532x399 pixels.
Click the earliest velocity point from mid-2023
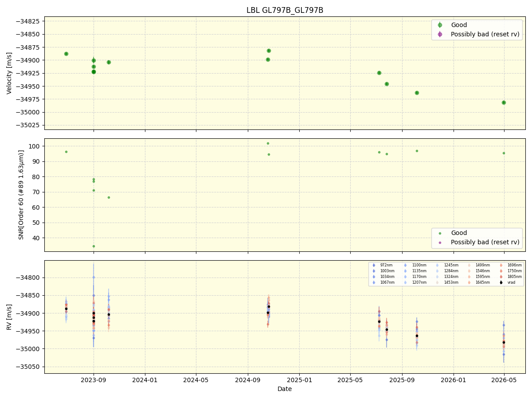[x=66, y=54]
